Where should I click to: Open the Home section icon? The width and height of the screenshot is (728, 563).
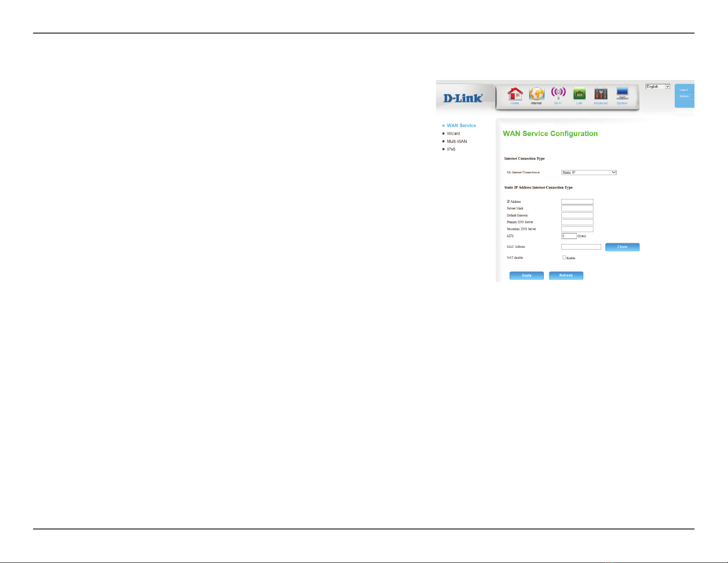[x=515, y=95]
